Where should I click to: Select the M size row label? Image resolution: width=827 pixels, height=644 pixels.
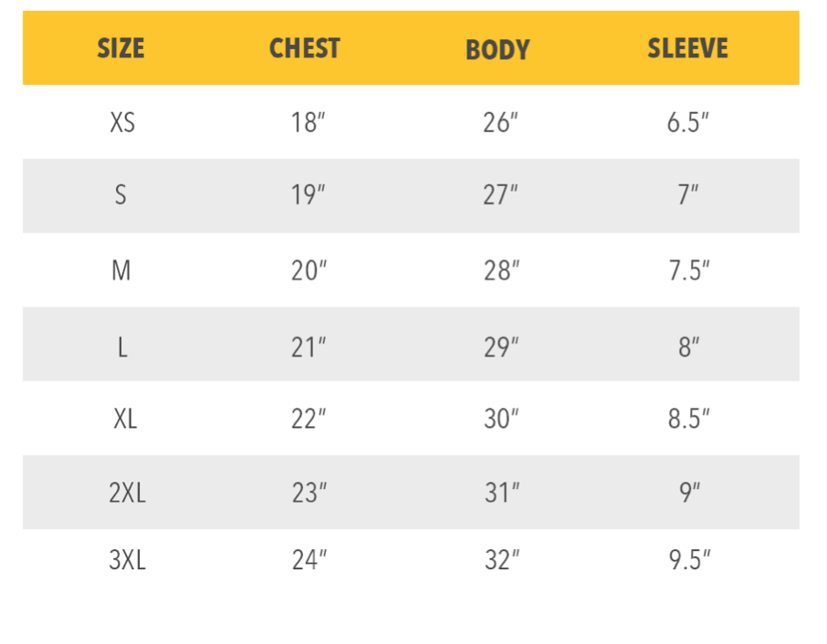pyautogui.click(x=121, y=271)
